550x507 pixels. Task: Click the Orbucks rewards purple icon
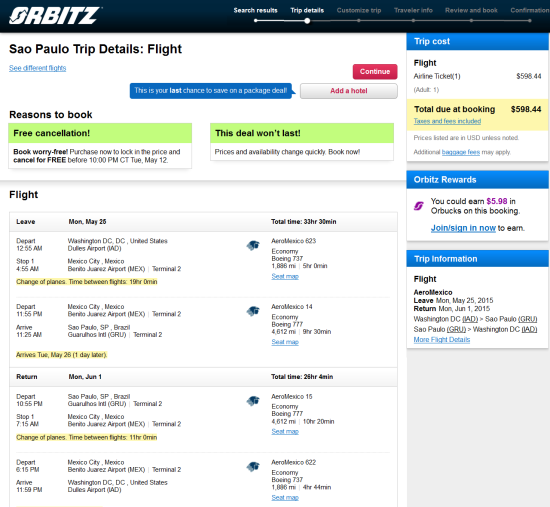pyautogui.click(x=419, y=206)
